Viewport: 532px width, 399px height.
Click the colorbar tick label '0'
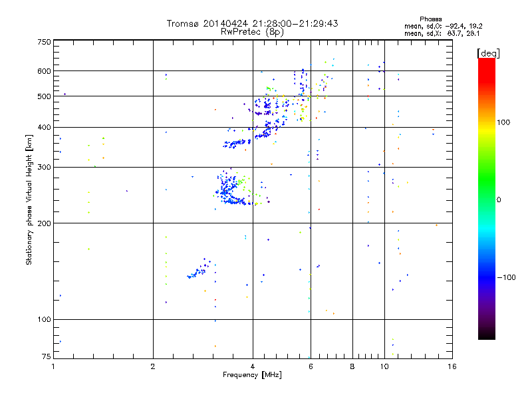point(499,200)
